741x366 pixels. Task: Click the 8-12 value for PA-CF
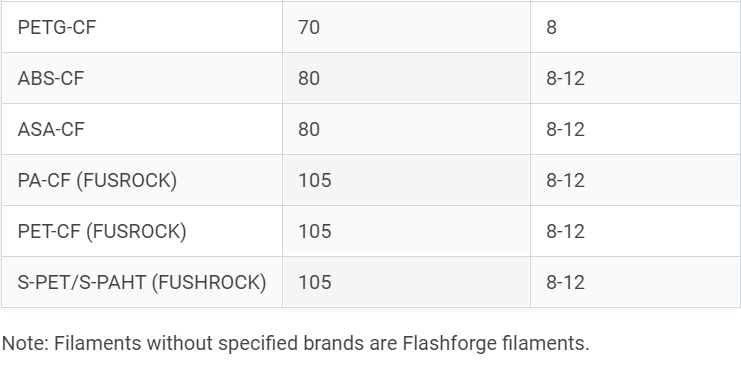pos(566,180)
